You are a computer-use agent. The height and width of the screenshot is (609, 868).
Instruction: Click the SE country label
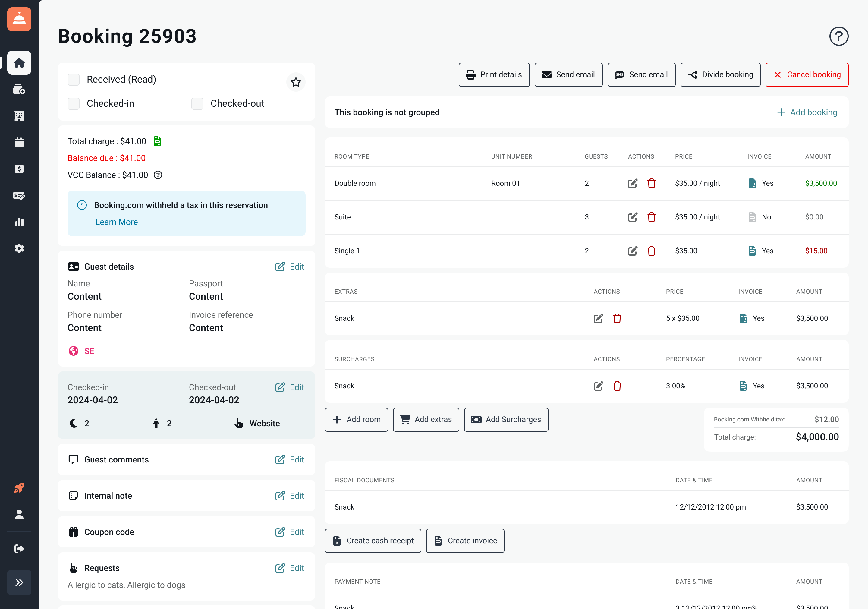pyautogui.click(x=89, y=351)
